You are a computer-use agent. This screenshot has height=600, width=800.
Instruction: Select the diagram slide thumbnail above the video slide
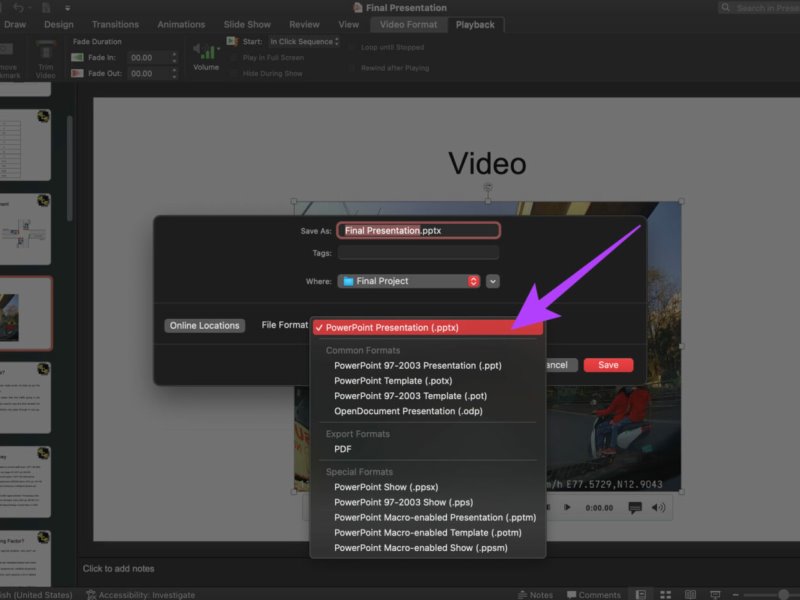(26, 229)
